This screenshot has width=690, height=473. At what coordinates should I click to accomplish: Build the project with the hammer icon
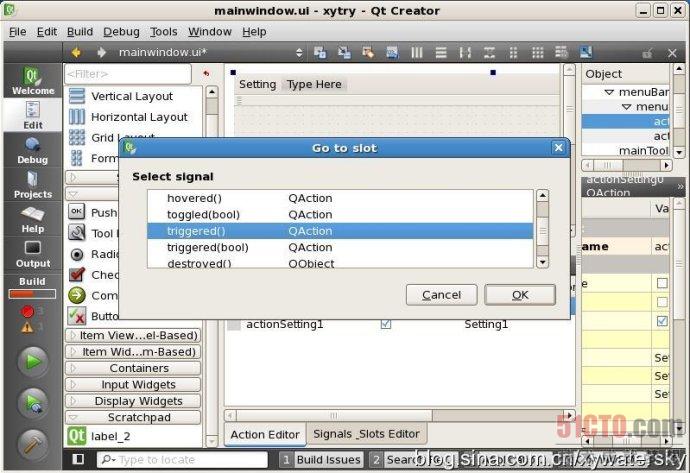point(33,444)
